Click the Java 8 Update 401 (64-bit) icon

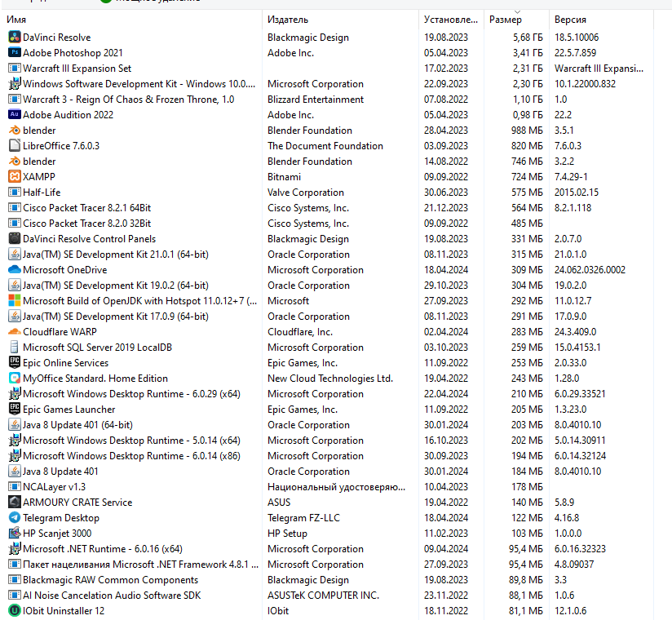(15, 425)
